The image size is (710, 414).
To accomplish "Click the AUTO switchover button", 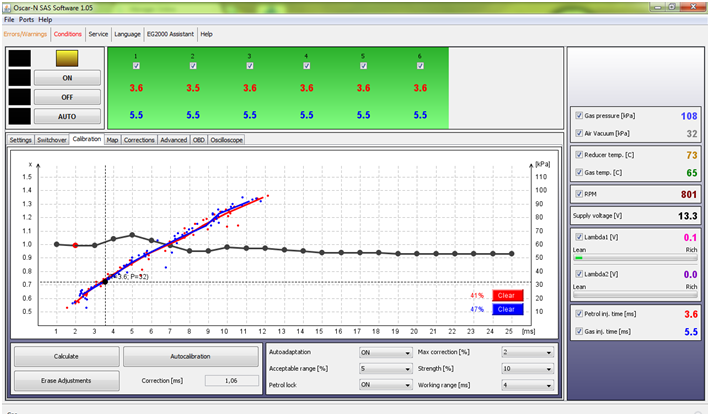I will [67, 116].
